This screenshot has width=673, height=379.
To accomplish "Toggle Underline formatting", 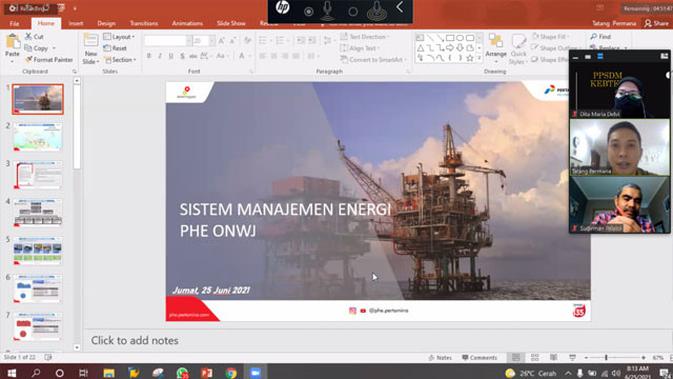I will [171, 56].
